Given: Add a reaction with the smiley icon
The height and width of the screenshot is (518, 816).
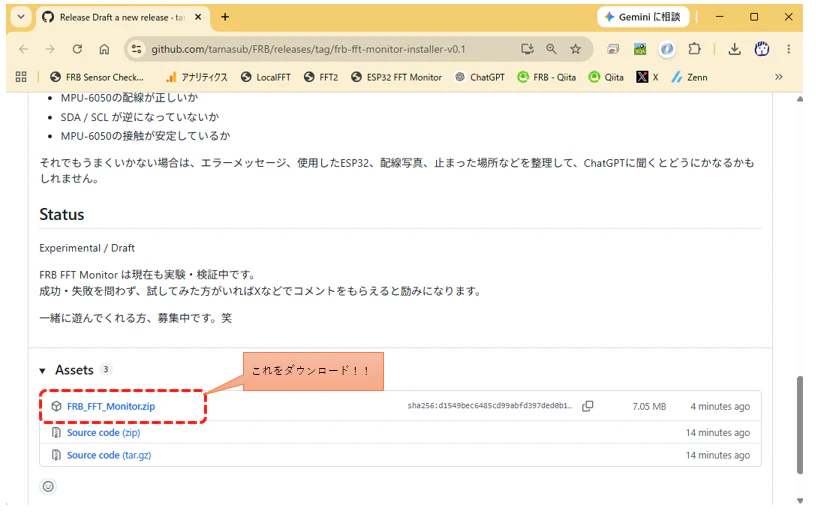Looking at the screenshot, I should [48, 487].
